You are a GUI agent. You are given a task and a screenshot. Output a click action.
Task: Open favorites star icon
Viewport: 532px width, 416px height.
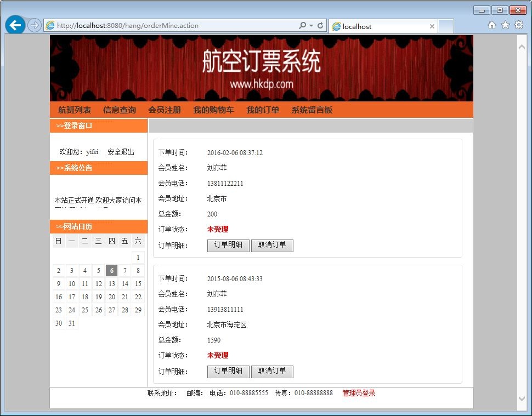505,25
